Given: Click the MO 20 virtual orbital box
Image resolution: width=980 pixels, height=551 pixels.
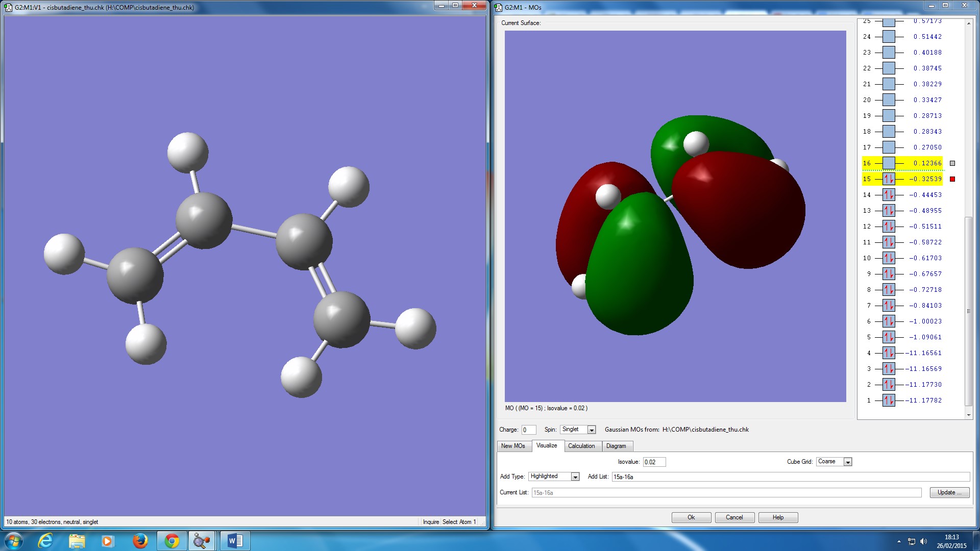Looking at the screenshot, I should (x=889, y=100).
